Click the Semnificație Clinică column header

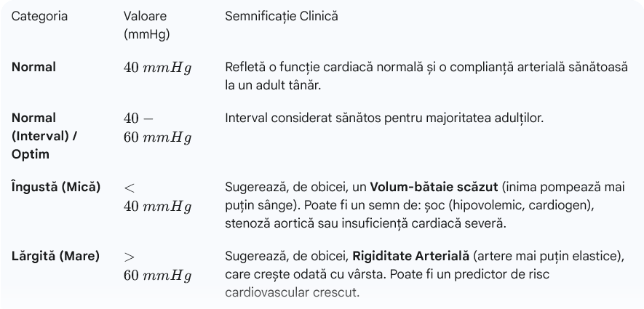pyautogui.click(x=282, y=16)
